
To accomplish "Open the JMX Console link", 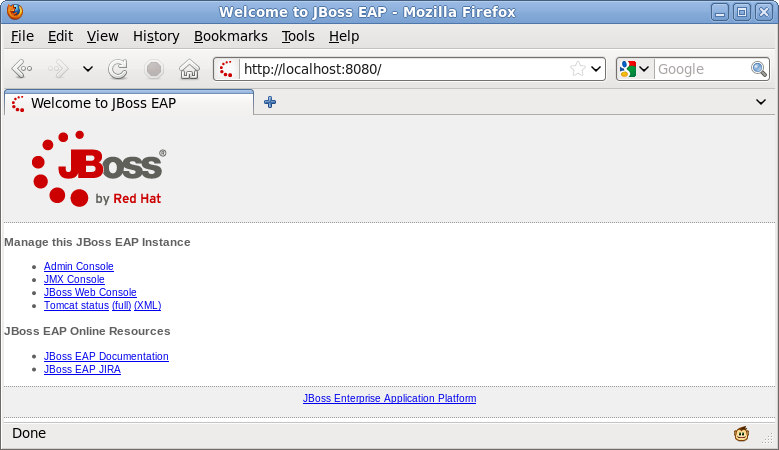I will pos(74,279).
